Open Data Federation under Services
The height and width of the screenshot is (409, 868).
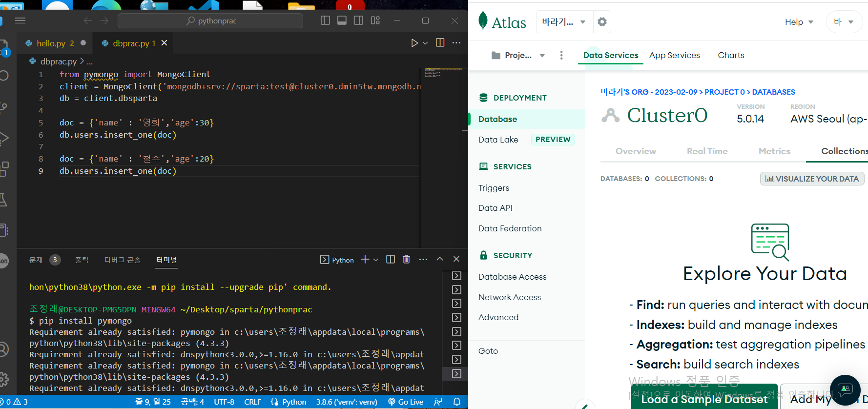point(510,228)
